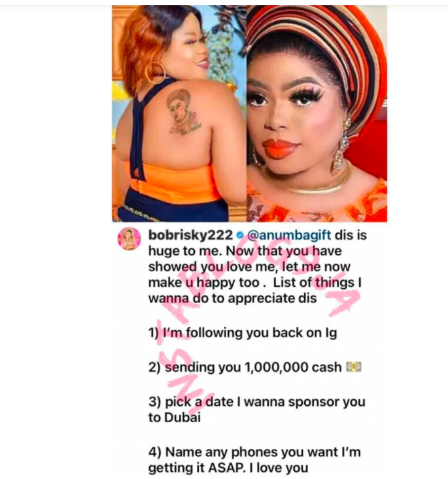The width and height of the screenshot is (448, 479).
Task: View the right portrait photo with headwrap
Action: click(x=317, y=113)
